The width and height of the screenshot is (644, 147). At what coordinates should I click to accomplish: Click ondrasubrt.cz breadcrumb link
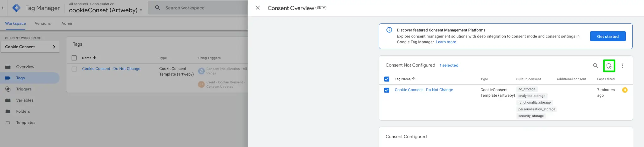point(103,4)
